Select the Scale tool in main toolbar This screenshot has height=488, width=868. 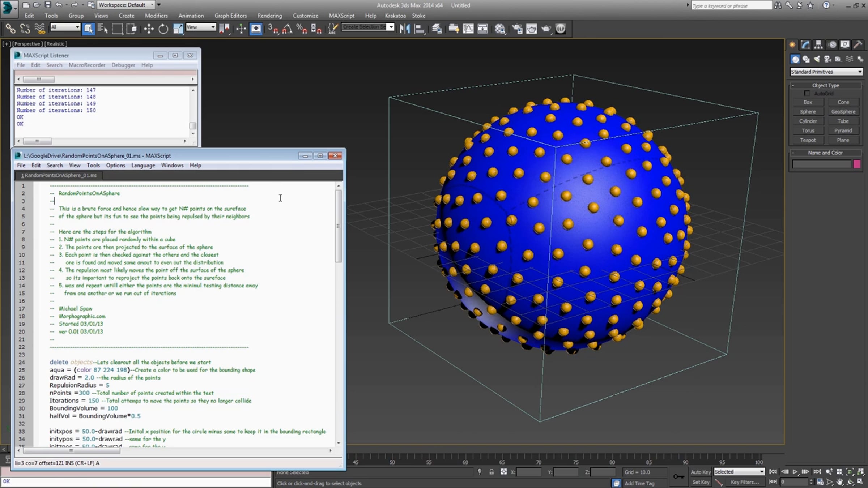tap(178, 29)
